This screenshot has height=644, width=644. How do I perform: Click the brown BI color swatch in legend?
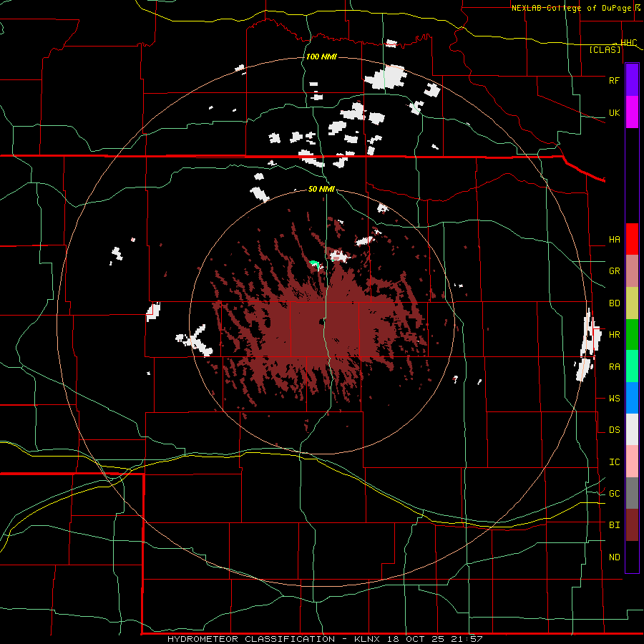point(632,525)
